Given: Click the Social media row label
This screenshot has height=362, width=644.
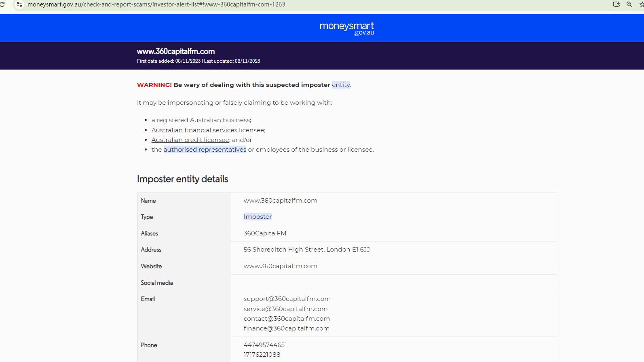Looking at the screenshot, I should click(157, 283).
